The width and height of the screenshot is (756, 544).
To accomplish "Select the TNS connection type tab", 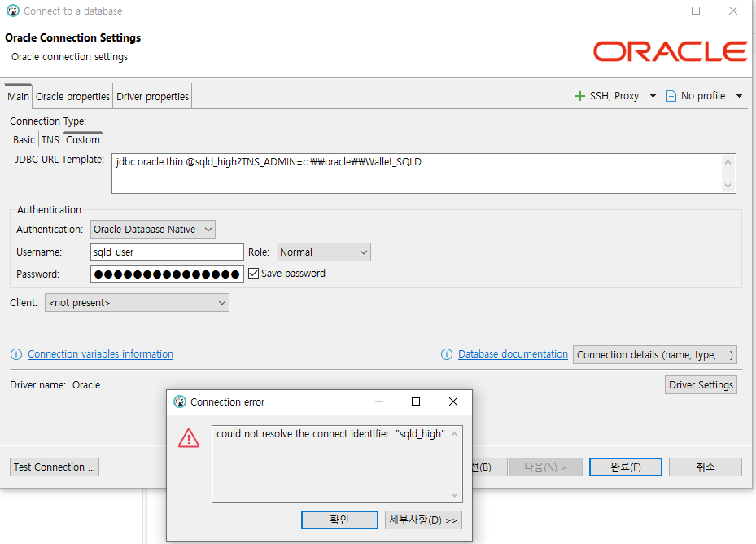I will [50, 139].
